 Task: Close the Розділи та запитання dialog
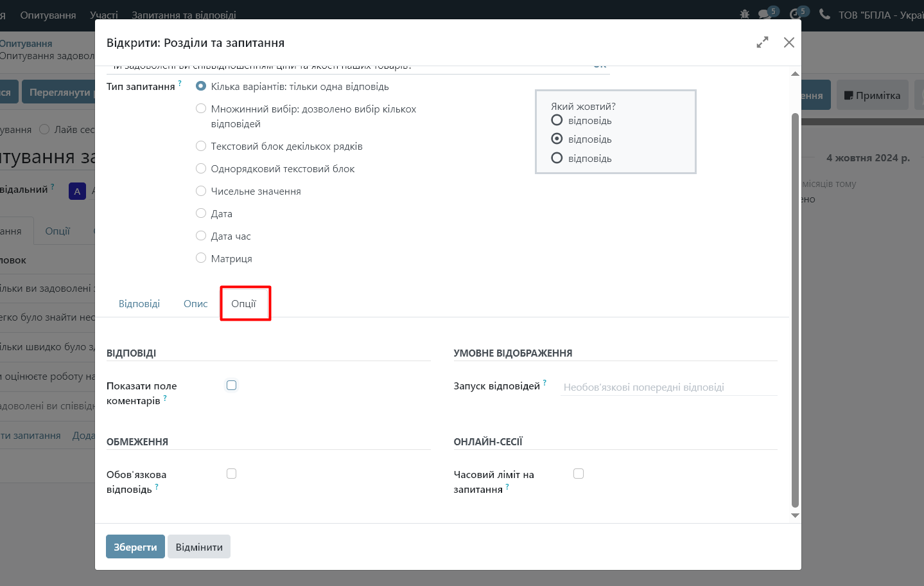click(789, 42)
